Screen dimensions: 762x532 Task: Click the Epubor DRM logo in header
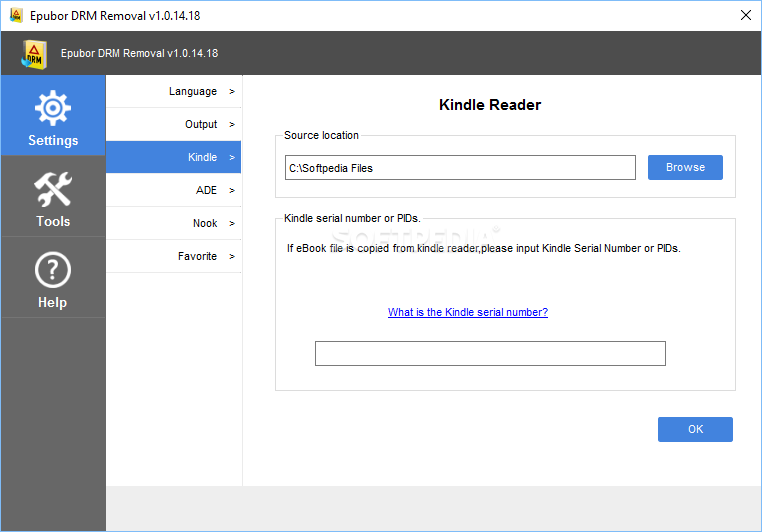(34, 54)
